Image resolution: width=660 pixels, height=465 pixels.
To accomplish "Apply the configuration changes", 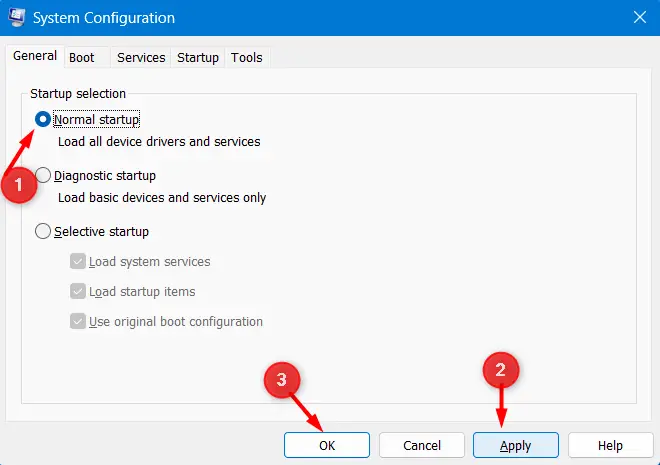I will click(x=516, y=445).
